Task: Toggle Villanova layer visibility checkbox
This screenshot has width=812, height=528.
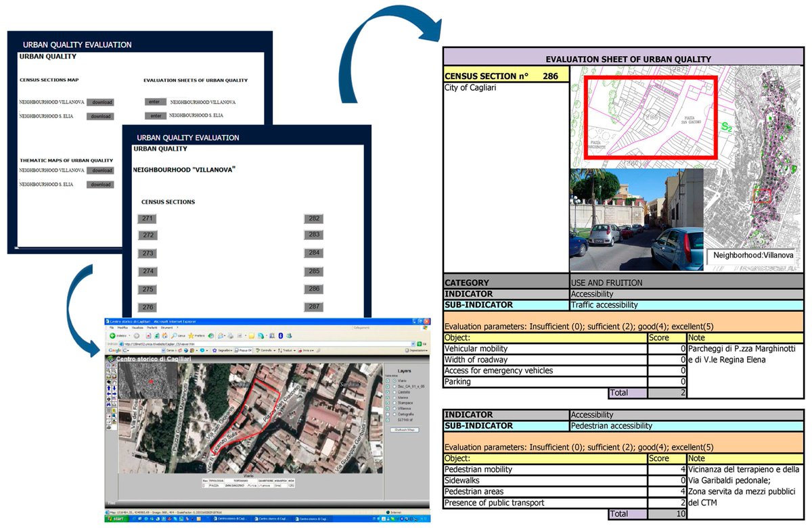Action: [388, 408]
